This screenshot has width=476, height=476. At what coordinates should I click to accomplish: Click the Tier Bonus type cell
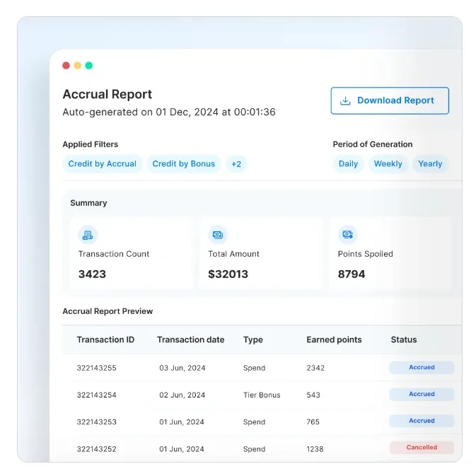(x=262, y=395)
